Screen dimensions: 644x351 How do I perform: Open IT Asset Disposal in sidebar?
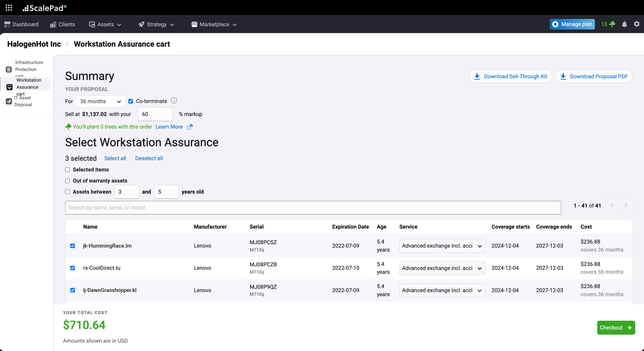coord(25,101)
